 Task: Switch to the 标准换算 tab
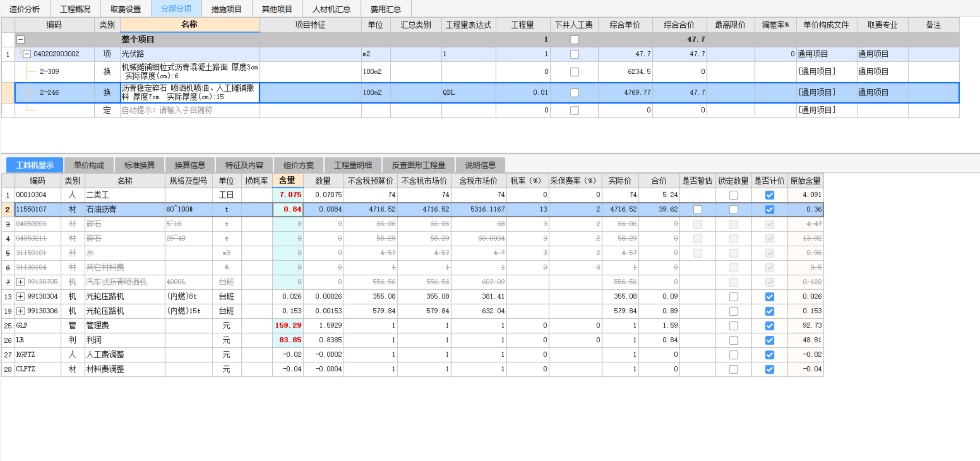(x=139, y=165)
